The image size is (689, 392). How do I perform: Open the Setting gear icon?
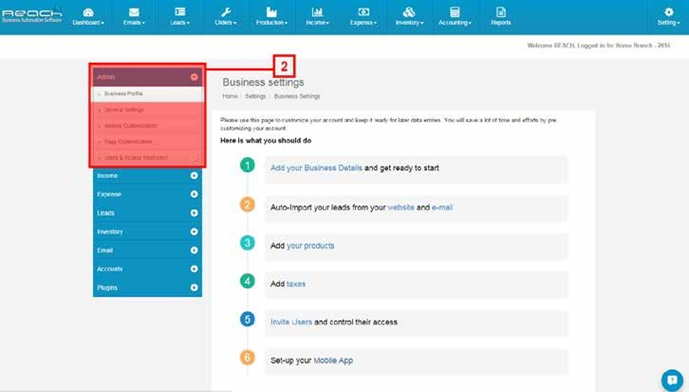click(668, 12)
